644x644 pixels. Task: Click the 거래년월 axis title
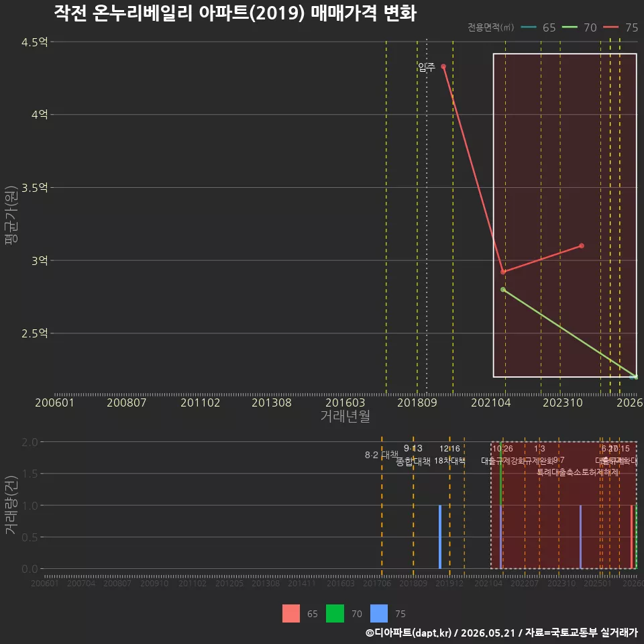(345, 416)
